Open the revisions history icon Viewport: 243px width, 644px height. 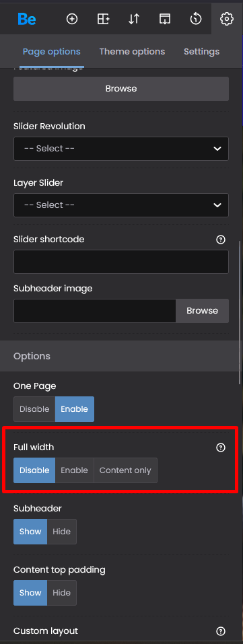tap(196, 19)
